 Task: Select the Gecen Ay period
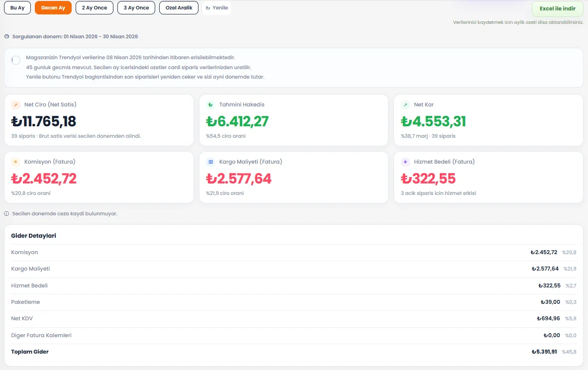click(x=53, y=8)
